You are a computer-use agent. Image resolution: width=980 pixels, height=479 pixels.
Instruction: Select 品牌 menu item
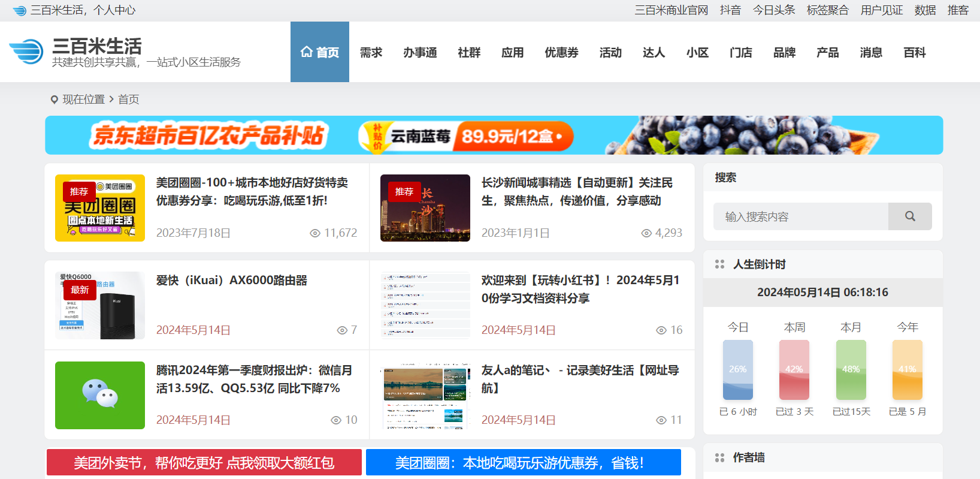coord(784,53)
